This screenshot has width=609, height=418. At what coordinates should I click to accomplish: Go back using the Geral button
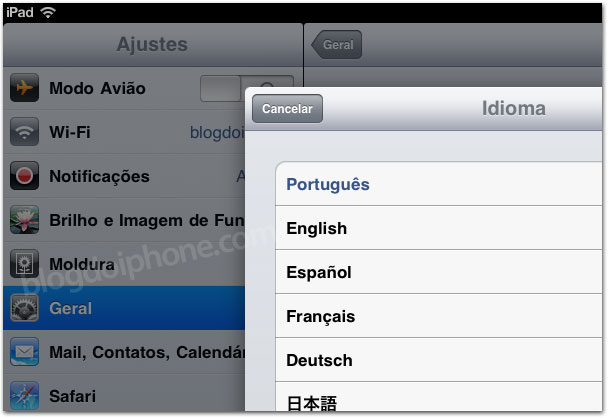click(337, 45)
